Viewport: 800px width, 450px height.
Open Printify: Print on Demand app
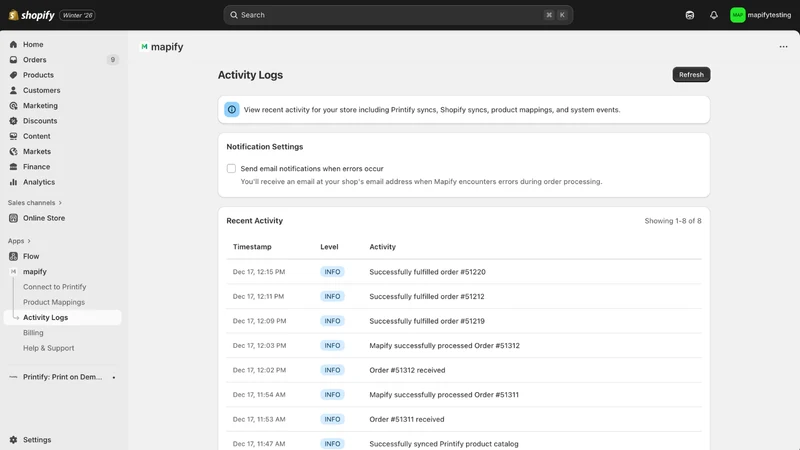tap(62, 377)
